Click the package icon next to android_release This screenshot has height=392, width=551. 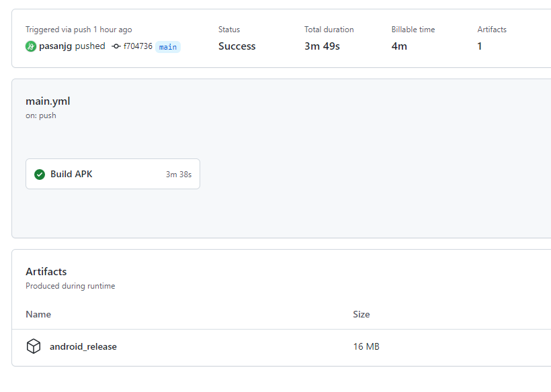tap(34, 346)
